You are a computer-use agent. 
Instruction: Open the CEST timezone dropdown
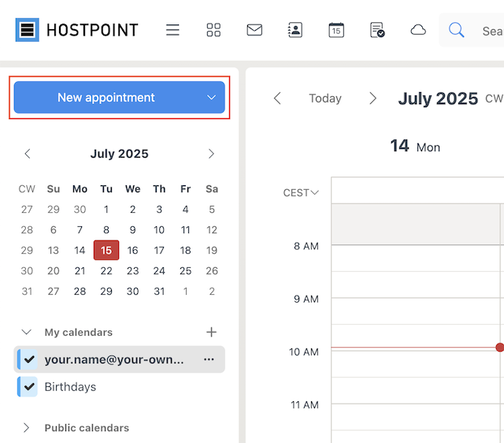[x=301, y=192]
